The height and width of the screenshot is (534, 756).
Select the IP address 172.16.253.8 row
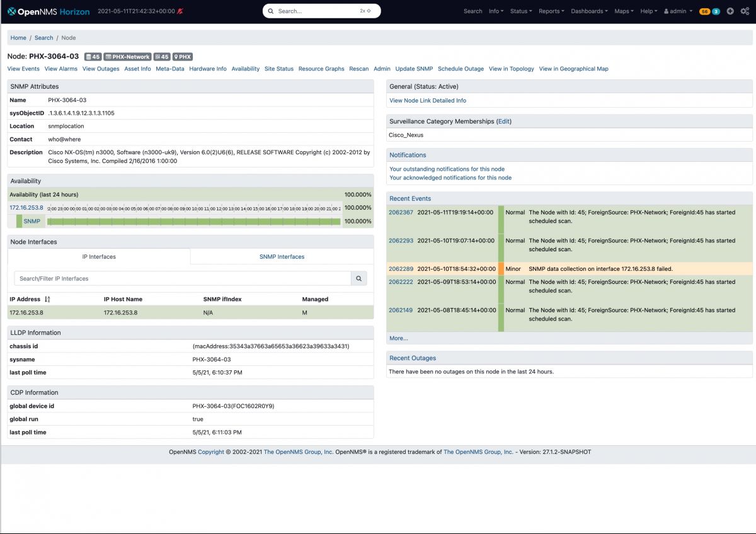click(26, 313)
